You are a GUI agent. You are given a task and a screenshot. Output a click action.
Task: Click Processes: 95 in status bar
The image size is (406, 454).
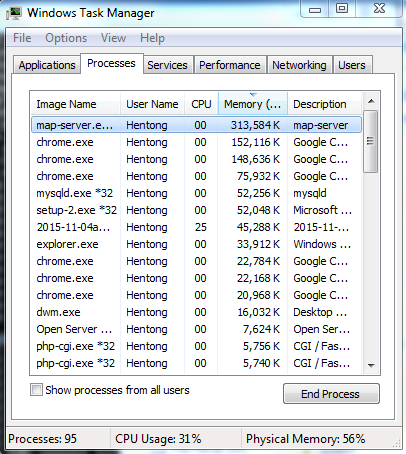(42, 439)
